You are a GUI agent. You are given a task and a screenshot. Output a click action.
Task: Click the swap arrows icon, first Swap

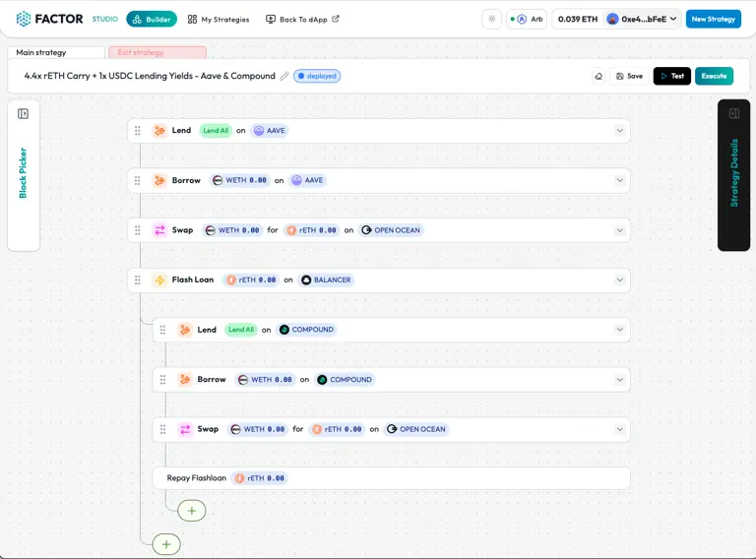click(x=159, y=230)
